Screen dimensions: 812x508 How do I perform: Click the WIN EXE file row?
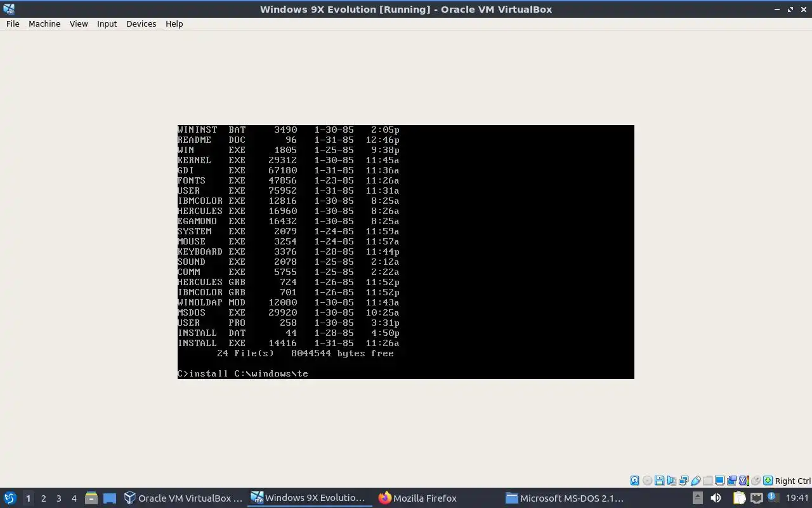(x=289, y=150)
